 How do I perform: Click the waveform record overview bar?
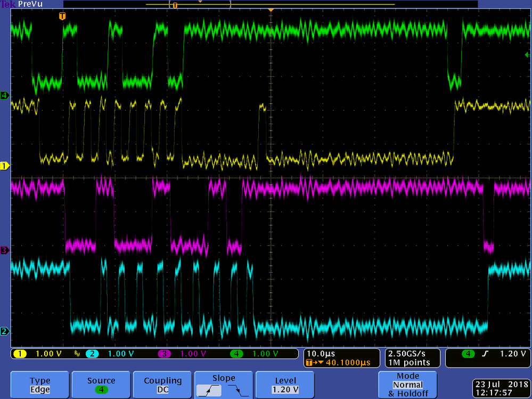pos(271,4)
